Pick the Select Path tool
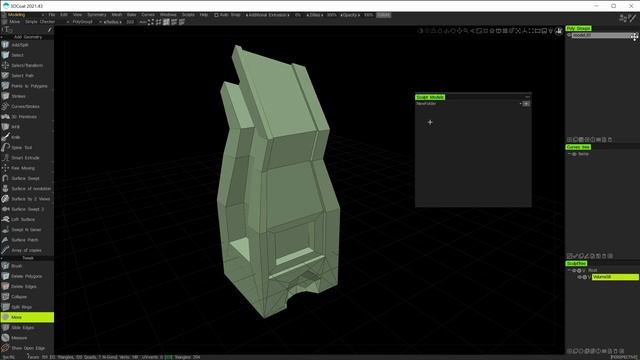 tap(27, 76)
